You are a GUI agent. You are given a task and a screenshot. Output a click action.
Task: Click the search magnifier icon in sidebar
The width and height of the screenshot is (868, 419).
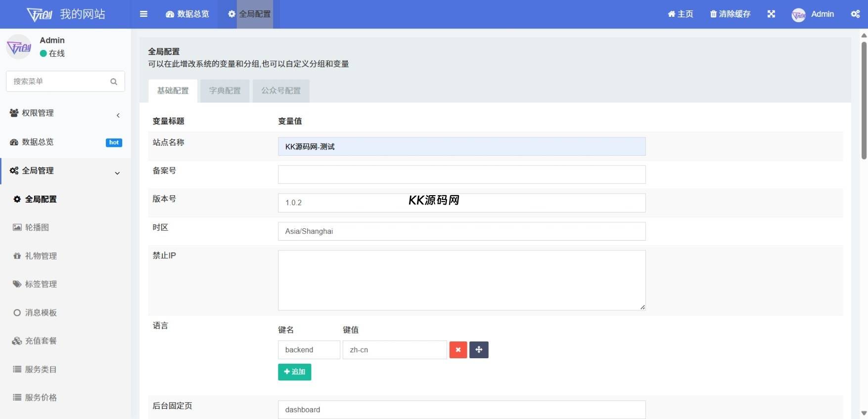(x=114, y=82)
